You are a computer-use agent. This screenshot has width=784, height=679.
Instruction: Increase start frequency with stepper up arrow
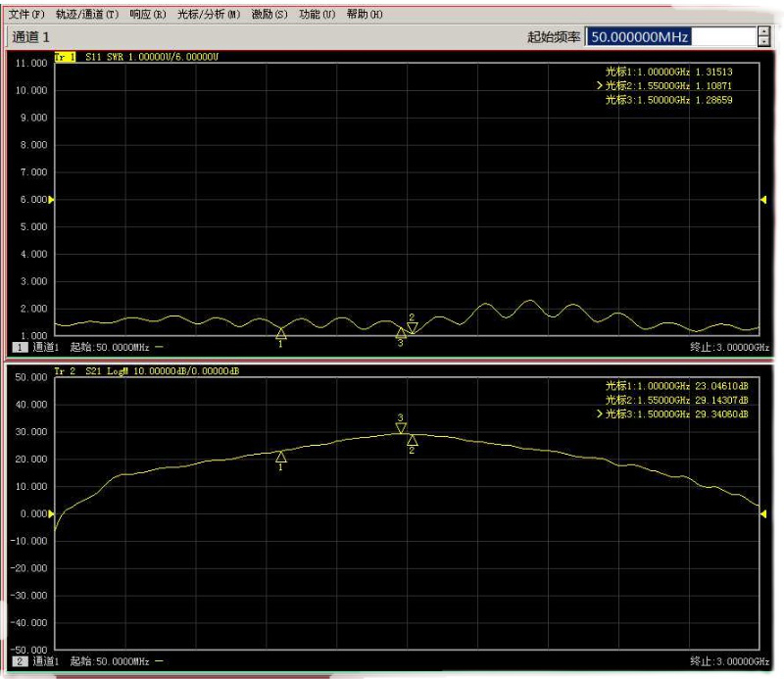pyautogui.click(x=764, y=31)
